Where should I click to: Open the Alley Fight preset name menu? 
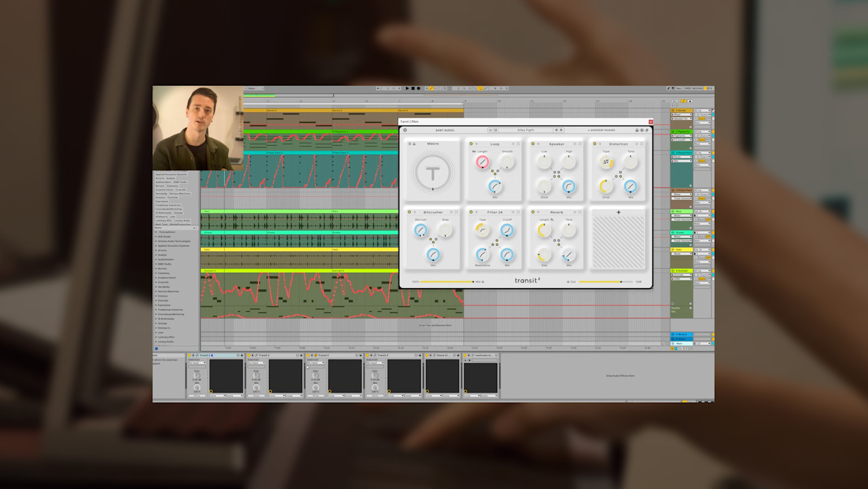pyautogui.click(x=525, y=130)
